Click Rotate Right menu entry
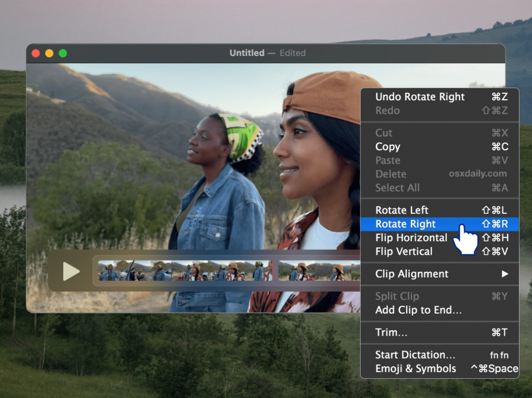The width and height of the screenshot is (532, 398). tap(440, 224)
